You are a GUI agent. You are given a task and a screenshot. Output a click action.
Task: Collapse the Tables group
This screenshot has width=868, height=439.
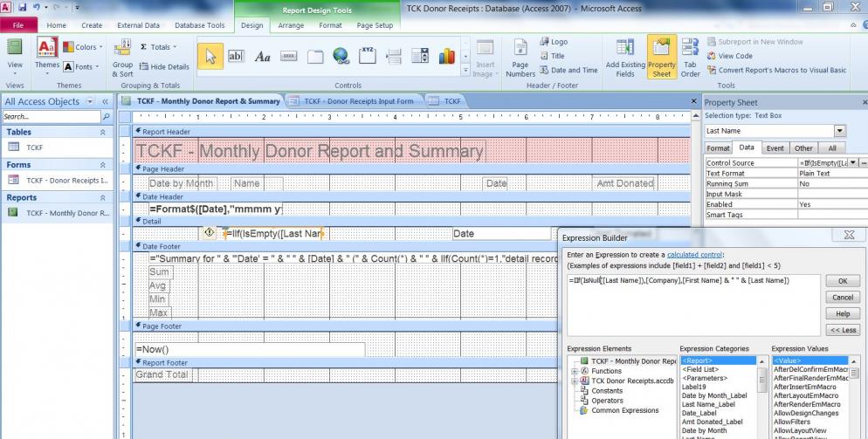point(102,133)
